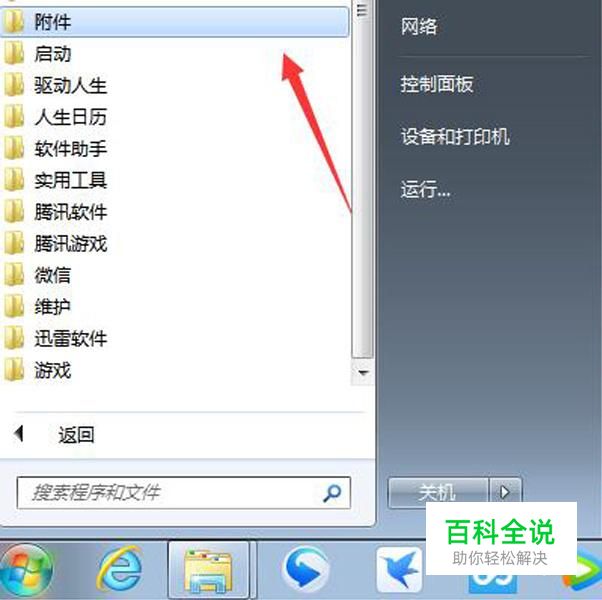Click the folder icon beside 游戏
Image resolution: width=602 pixels, height=600 pixels.
(14, 370)
